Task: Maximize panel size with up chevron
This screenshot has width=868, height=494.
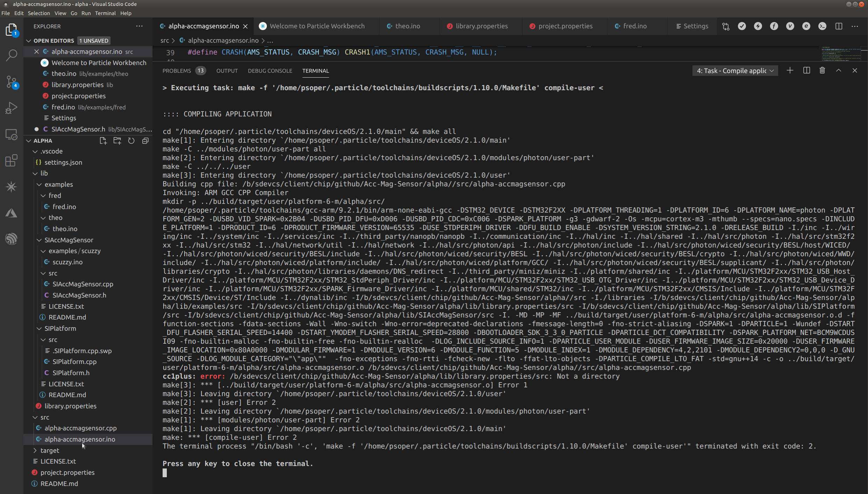Action: [x=839, y=71]
